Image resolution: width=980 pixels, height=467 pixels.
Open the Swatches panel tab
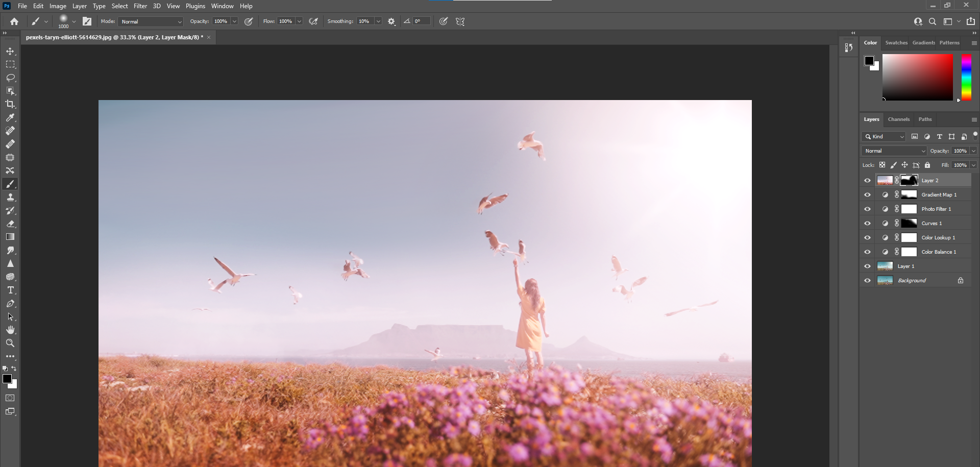click(x=896, y=43)
